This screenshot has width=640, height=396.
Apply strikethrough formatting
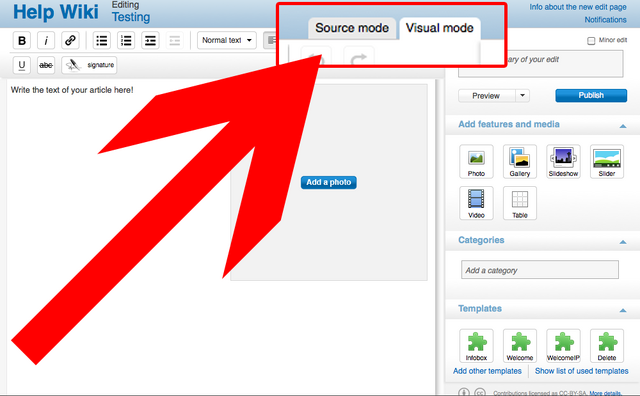(x=46, y=65)
